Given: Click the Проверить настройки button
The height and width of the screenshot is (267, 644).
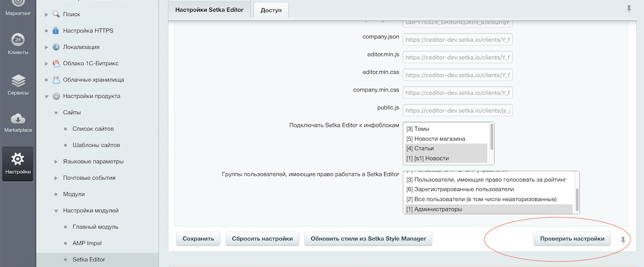Looking at the screenshot, I should (572, 239).
